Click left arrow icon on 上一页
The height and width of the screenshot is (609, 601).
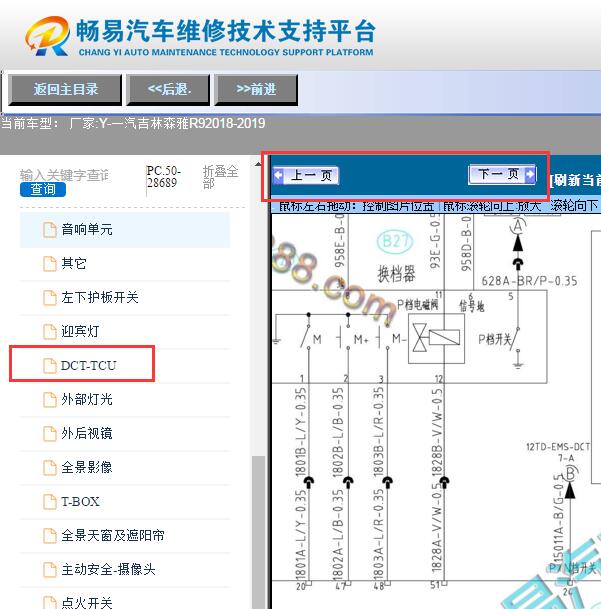point(279,175)
